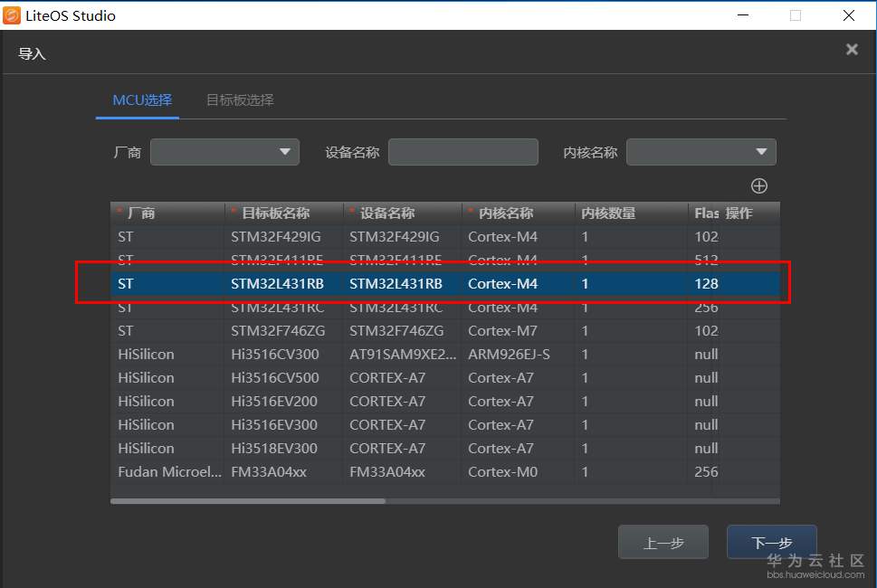Click the 上一步 previous button
Image resolution: width=877 pixels, height=588 pixels.
[663, 542]
